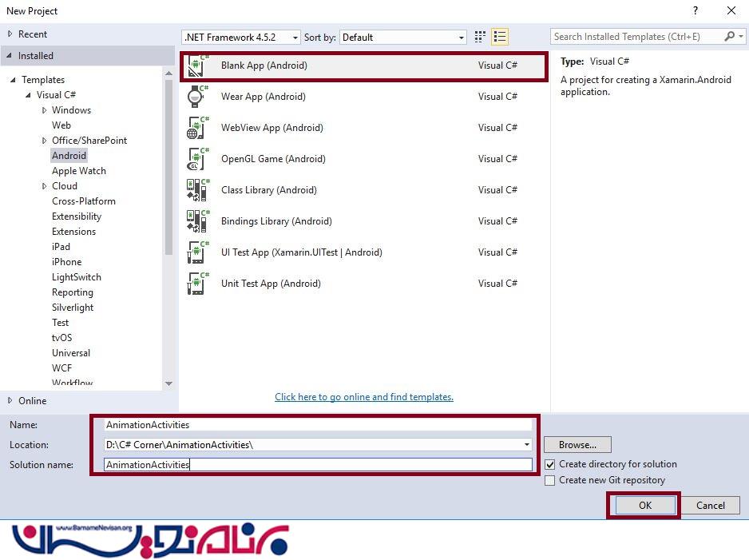Viewport: 749px width, 560px height.
Task: Click the Class Library (Android) icon
Action: [196, 190]
